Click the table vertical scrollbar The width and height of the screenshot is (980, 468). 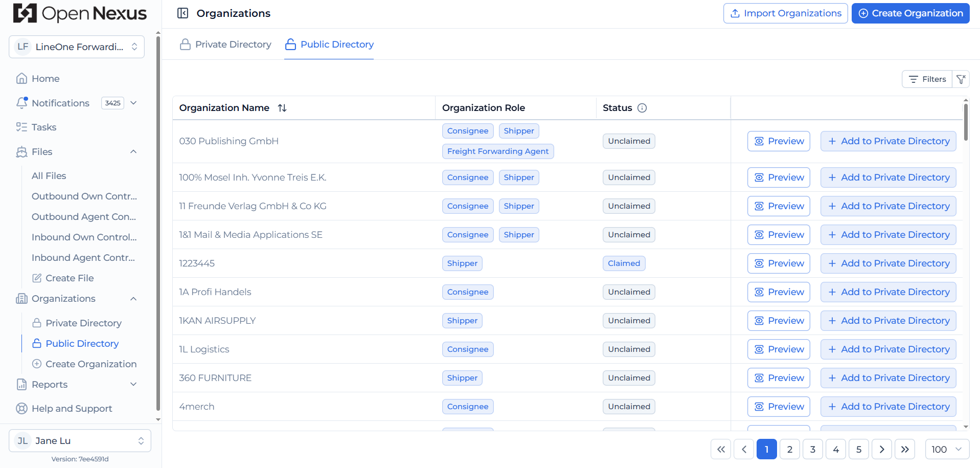tap(966, 122)
